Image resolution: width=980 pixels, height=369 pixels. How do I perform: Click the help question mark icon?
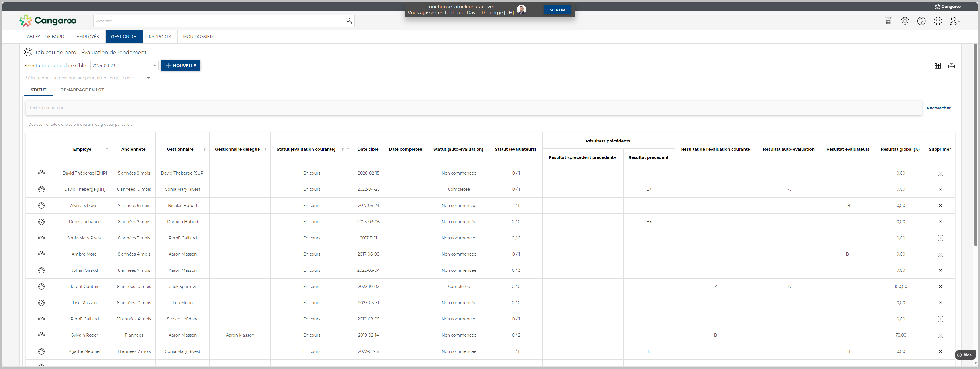coord(921,21)
